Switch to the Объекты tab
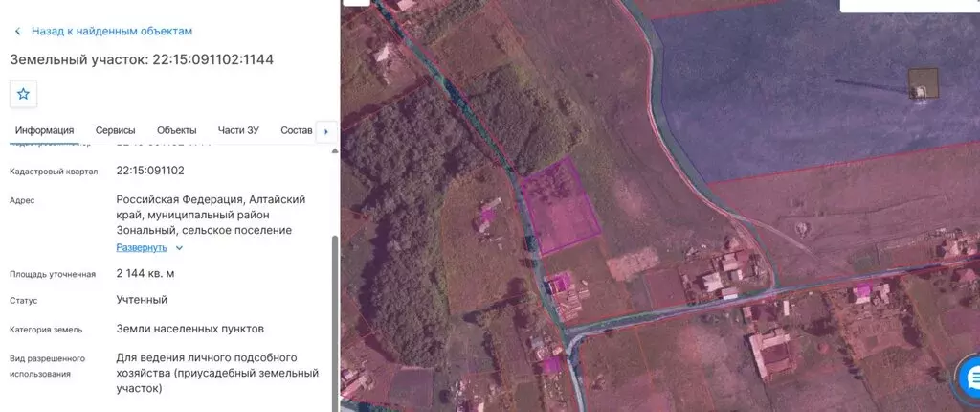Image resolution: width=980 pixels, height=412 pixels. 177,130
